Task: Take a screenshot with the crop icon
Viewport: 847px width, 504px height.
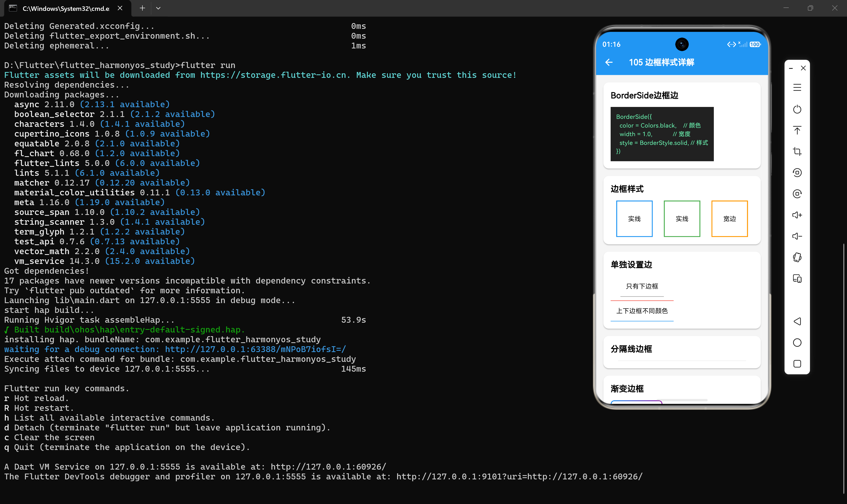Action: 797,151
